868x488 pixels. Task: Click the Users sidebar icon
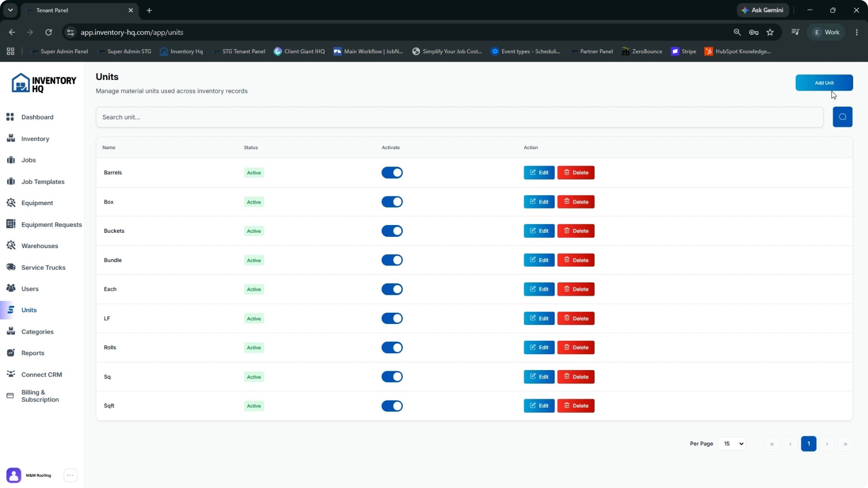10,289
